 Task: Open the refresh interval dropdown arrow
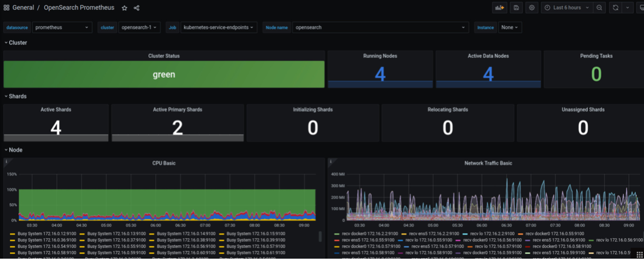click(x=628, y=8)
